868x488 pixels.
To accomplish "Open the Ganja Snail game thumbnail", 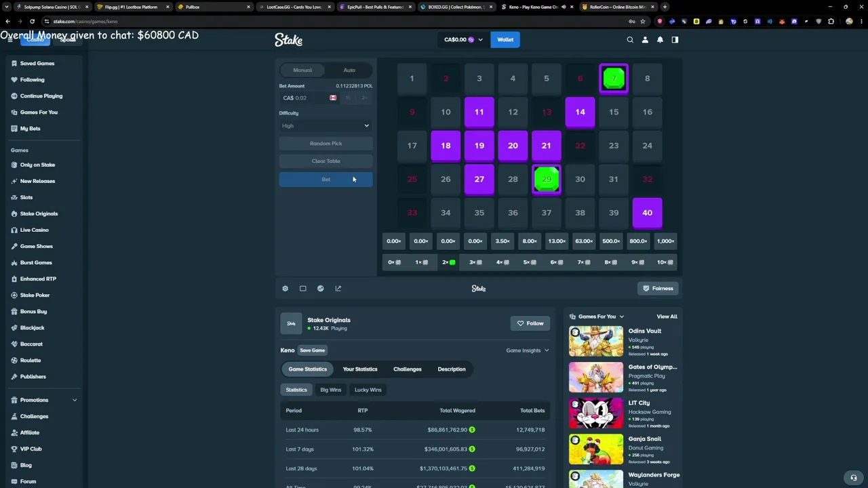I will [596, 449].
